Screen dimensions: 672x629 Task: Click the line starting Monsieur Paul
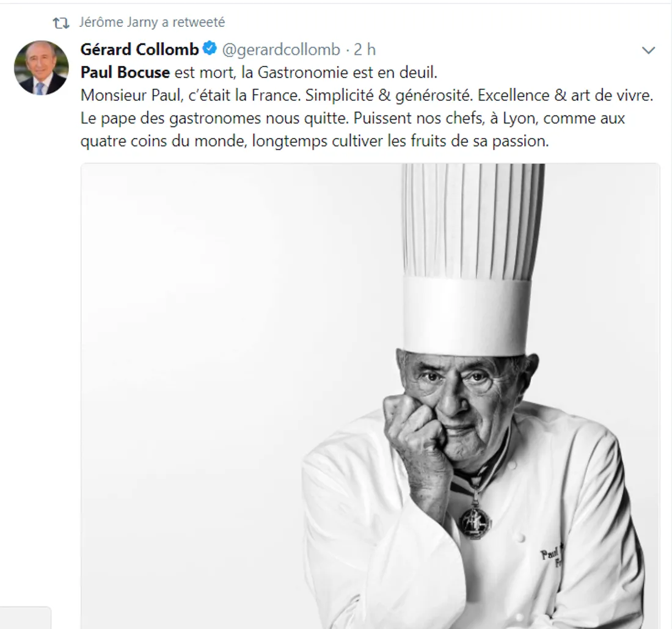click(367, 95)
